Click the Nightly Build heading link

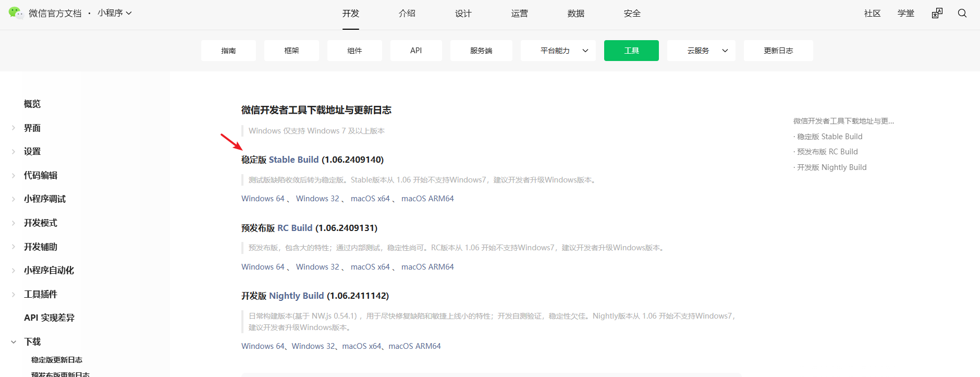pos(297,296)
